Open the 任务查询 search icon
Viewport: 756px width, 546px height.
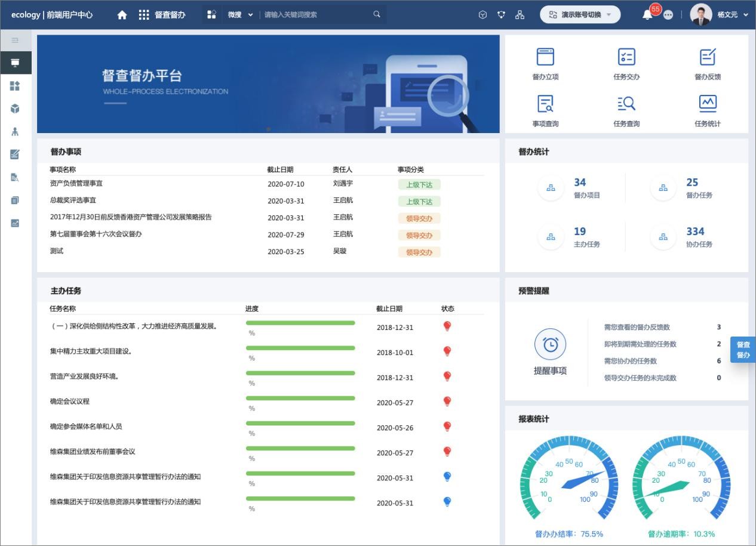[626, 104]
